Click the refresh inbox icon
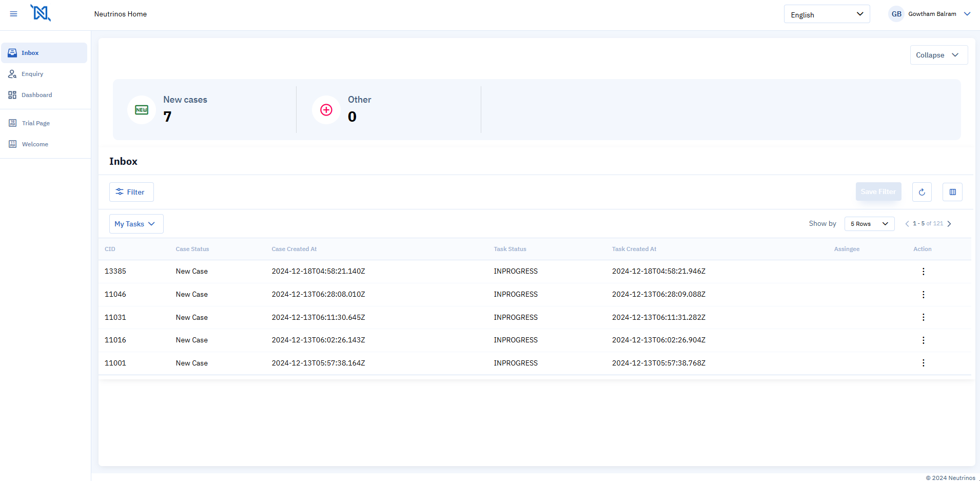 point(922,192)
